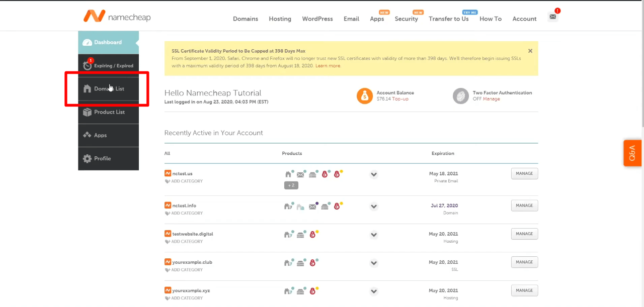Click MANAGE for yourexample.club

[x=524, y=262]
